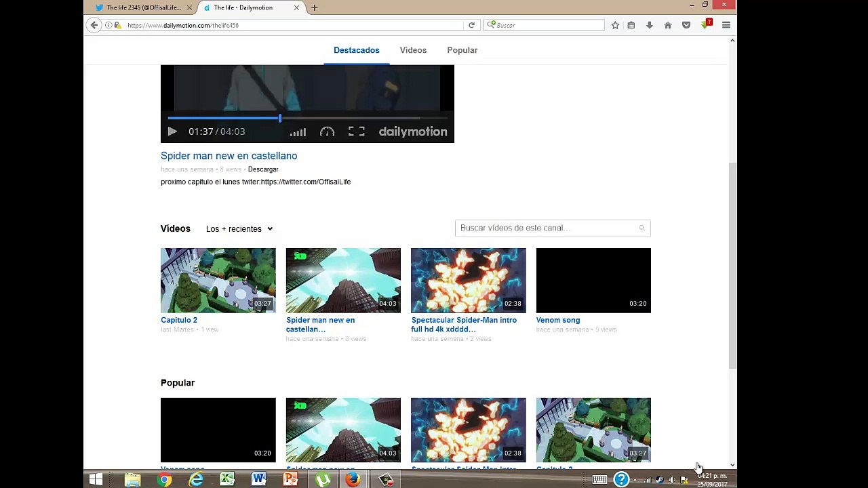Open uTorrent from the taskbar
Viewport: 868px width, 488px height.
click(x=322, y=479)
